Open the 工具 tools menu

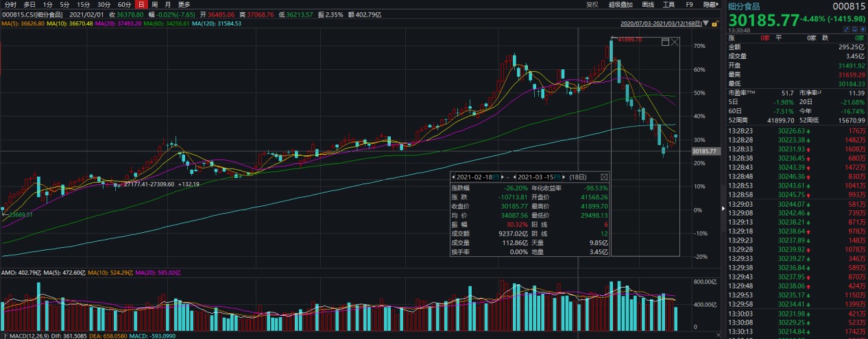(668, 5)
